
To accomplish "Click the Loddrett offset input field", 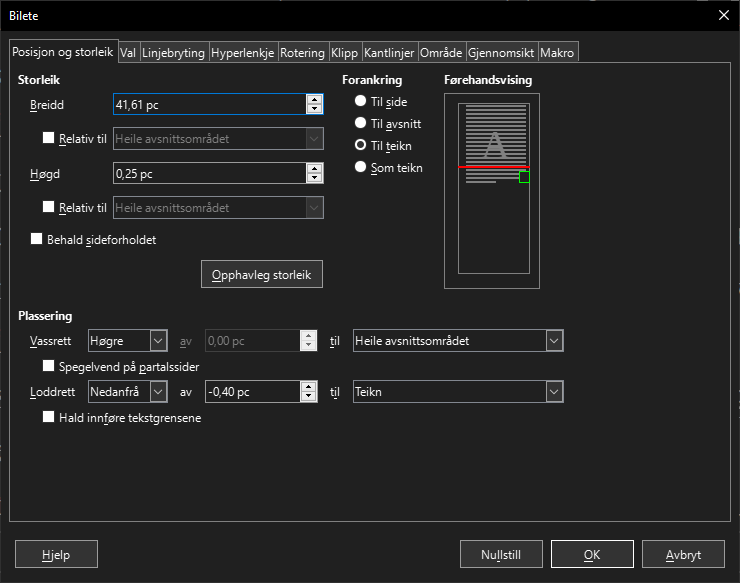I will click(252, 392).
